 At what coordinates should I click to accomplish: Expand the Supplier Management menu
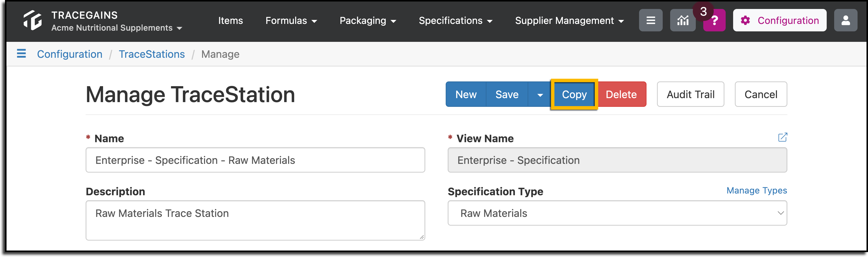pyautogui.click(x=569, y=21)
